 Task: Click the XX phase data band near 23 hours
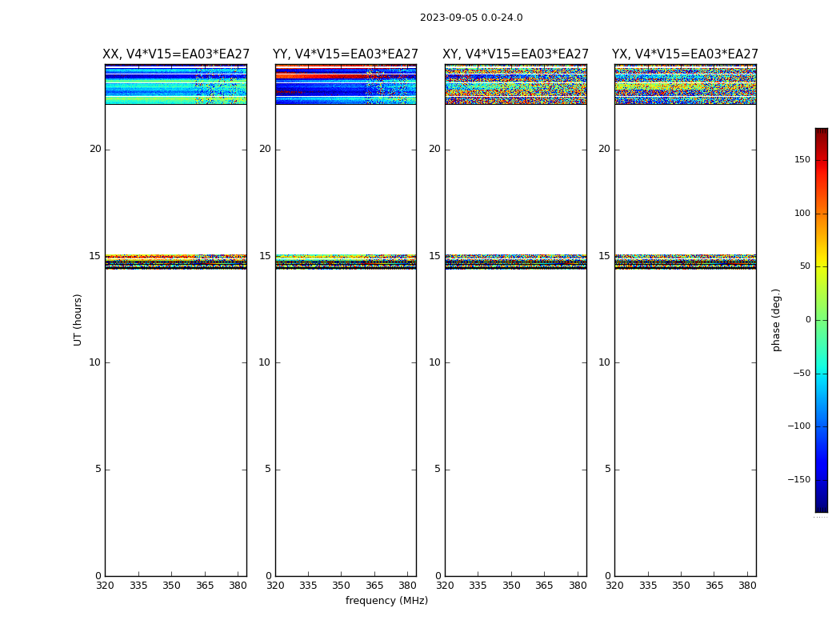click(x=176, y=84)
